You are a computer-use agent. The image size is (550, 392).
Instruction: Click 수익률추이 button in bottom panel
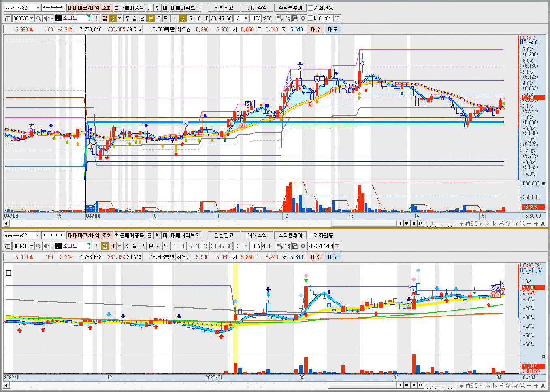pos(290,235)
